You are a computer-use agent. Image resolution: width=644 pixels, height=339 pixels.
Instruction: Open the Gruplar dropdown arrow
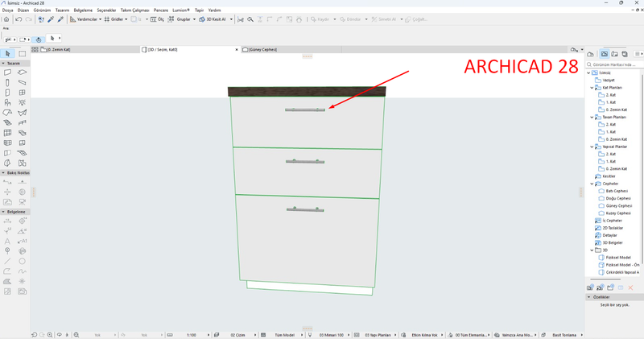[194, 19]
